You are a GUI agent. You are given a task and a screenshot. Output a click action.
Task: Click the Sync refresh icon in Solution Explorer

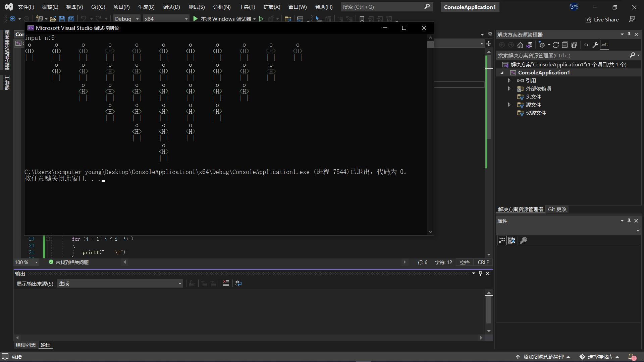tap(556, 45)
